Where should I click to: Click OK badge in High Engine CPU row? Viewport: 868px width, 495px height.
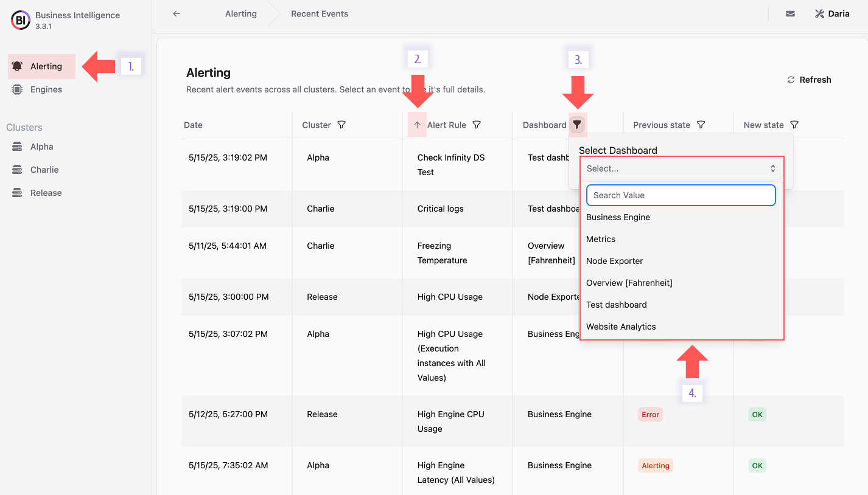click(757, 415)
